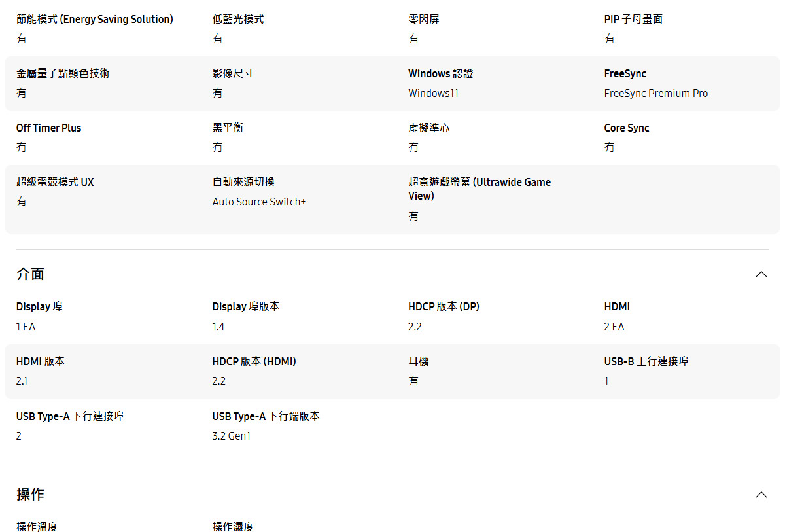
Task: Click the USB-B 上行連接埠 label
Action: pos(647,361)
